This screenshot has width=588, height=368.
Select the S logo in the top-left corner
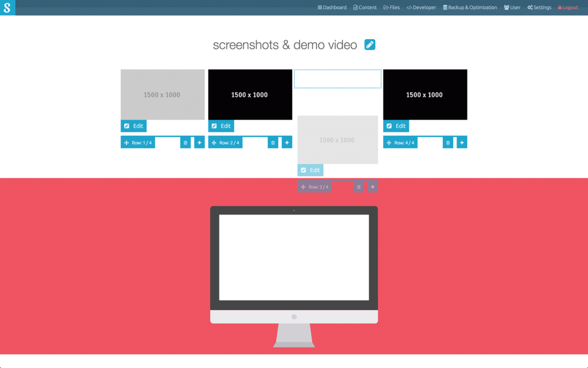coord(7,7)
